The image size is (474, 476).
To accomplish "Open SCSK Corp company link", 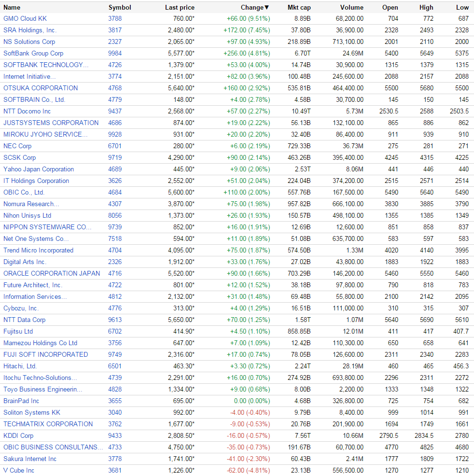I will pyautogui.click(x=19, y=157).
